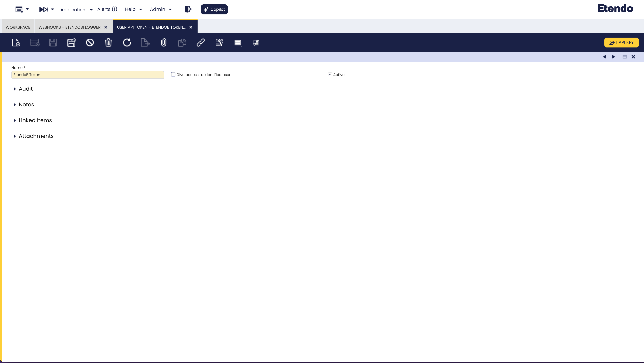Click the Name input field
The image size is (644, 363).
click(88, 75)
